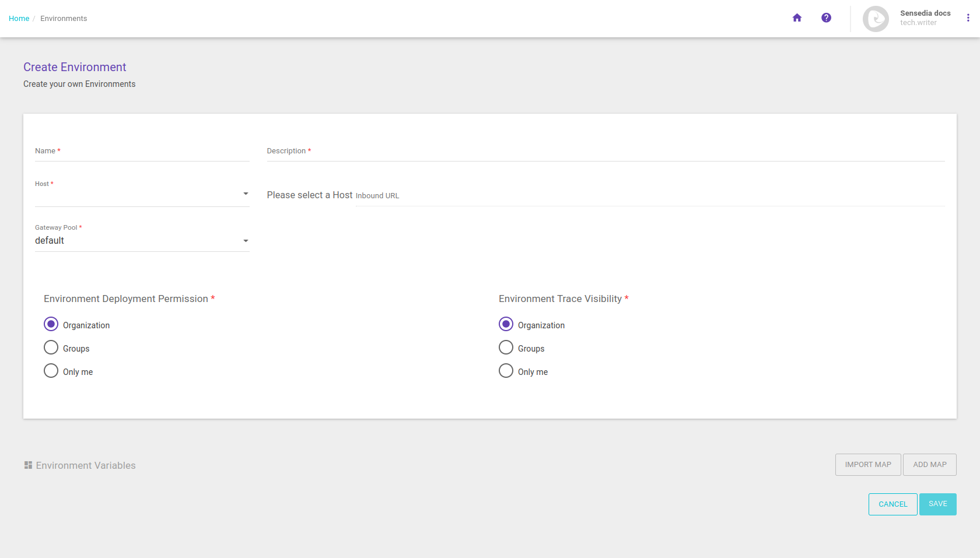Select Groups for Trace Visibility

(x=506, y=348)
